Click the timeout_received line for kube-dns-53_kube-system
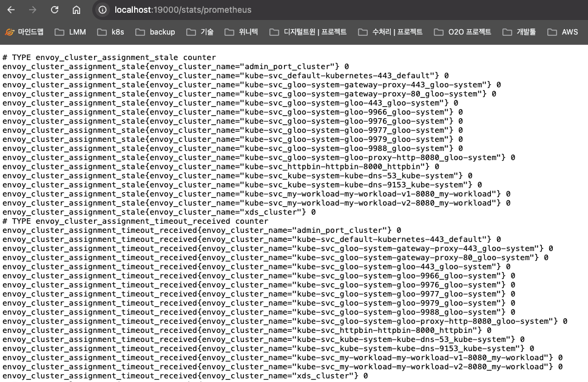This screenshot has height=382, width=588. tap(263, 340)
